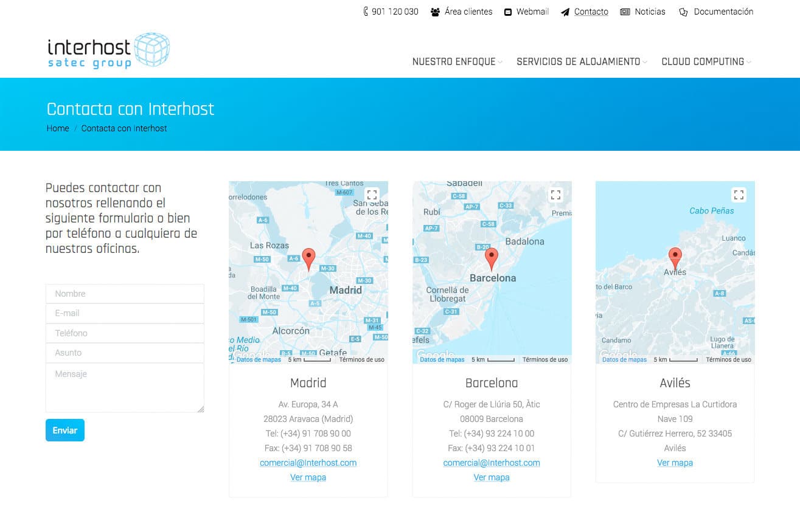Click the red pin on Barcelona map
This screenshot has width=800, height=532.
click(492, 259)
